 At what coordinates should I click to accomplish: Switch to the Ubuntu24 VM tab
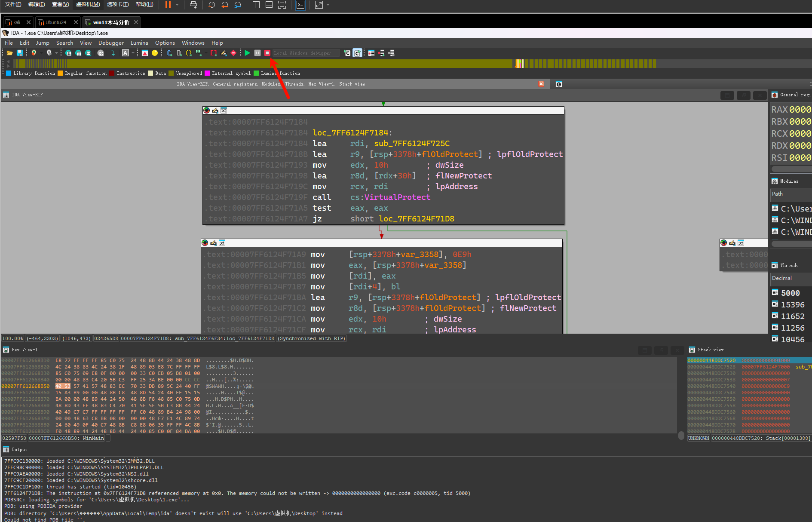pos(55,22)
